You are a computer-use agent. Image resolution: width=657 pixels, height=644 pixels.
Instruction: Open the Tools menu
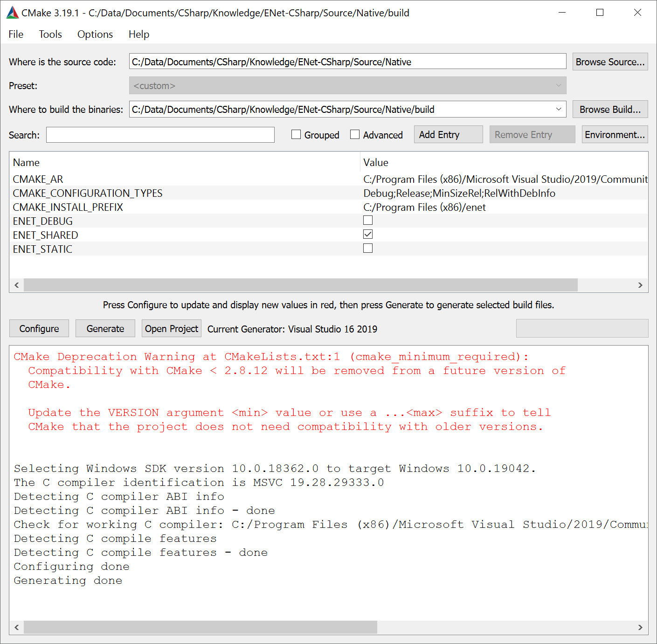point(50,35)
